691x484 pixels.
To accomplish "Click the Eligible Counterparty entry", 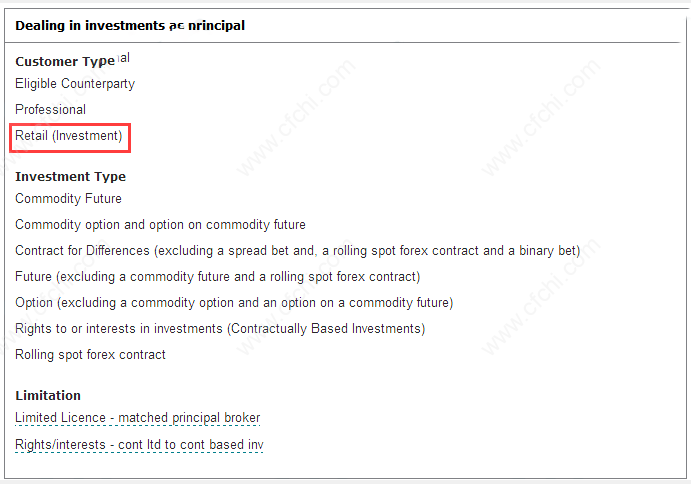I will tap(75, 83).
